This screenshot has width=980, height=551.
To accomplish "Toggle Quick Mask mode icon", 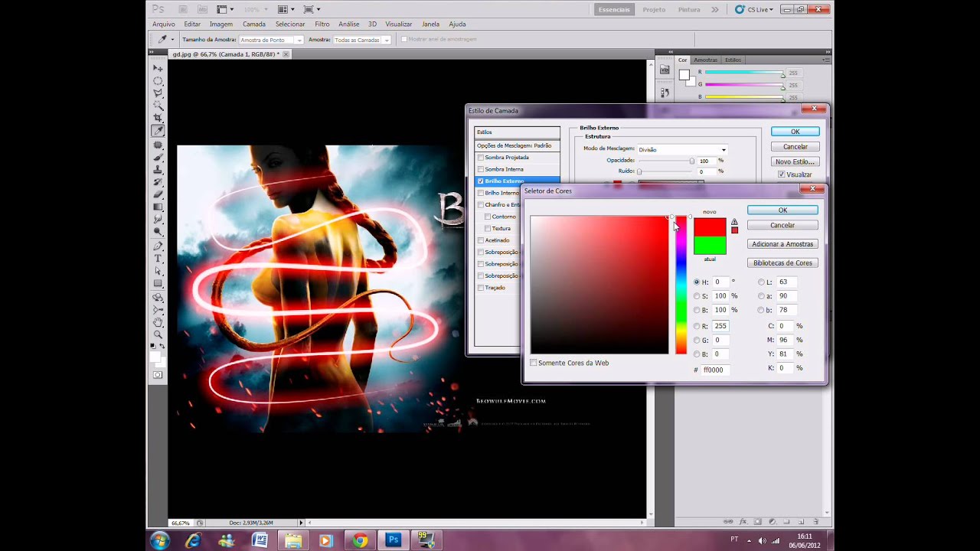I will tap(158, 374).
